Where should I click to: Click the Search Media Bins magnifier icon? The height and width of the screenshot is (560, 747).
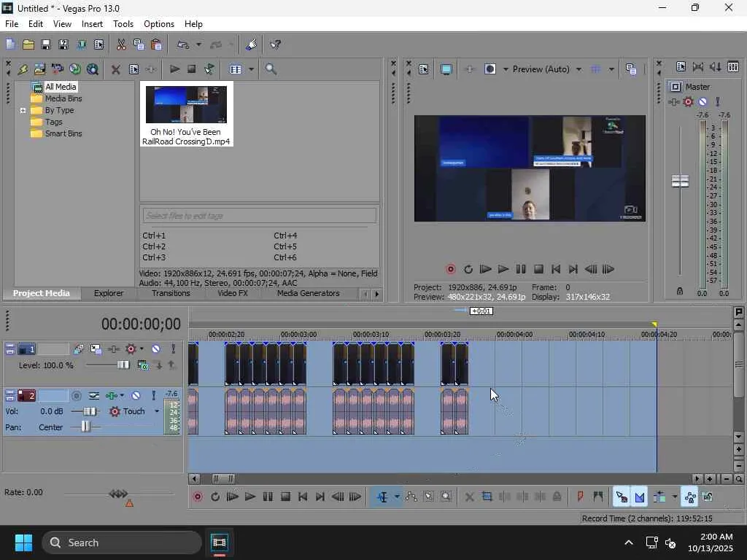(271, 69)
